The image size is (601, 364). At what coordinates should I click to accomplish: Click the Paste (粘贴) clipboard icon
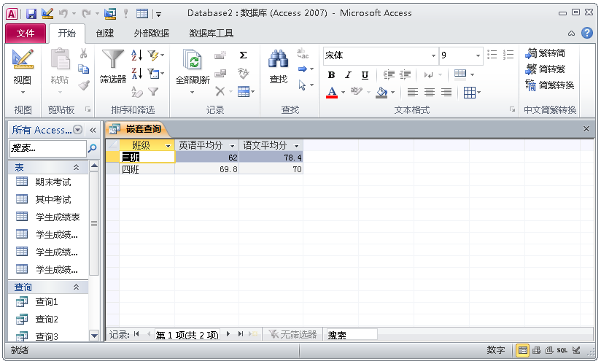coord(61,59)
